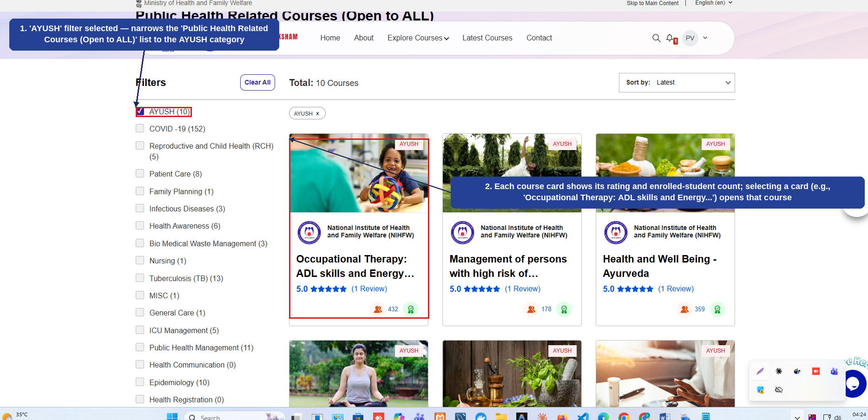This screenshot has height=420, width=868.
Task: Click the yoga meditation course thumbnail
Action: coord(359,374)
